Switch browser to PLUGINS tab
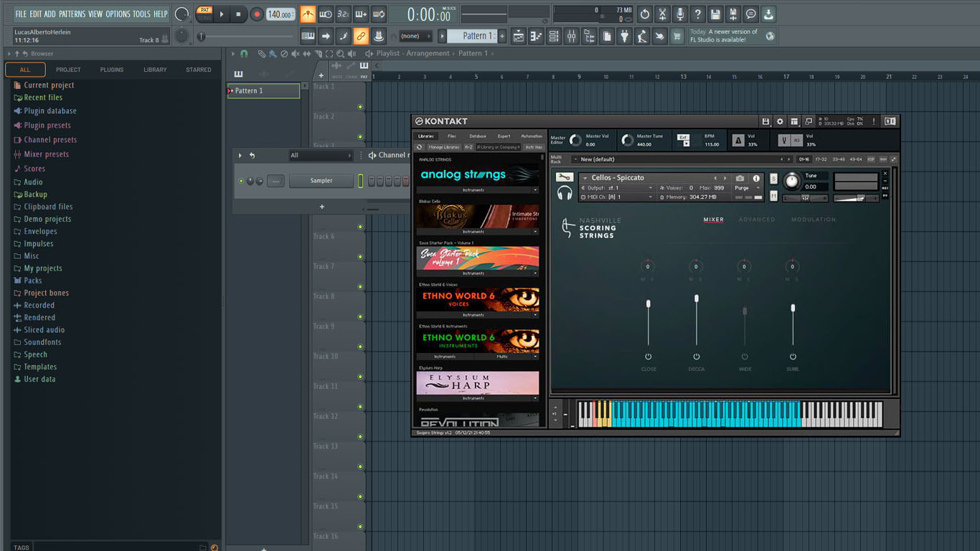The width and height of the screenshot is (980, 551). [112, 70]
